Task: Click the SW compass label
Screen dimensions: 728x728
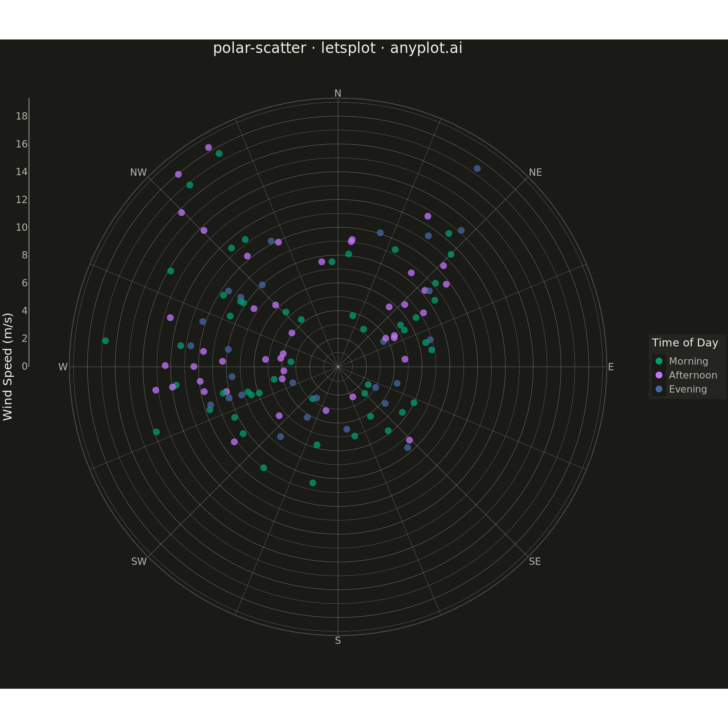Action: coord(139,561)
